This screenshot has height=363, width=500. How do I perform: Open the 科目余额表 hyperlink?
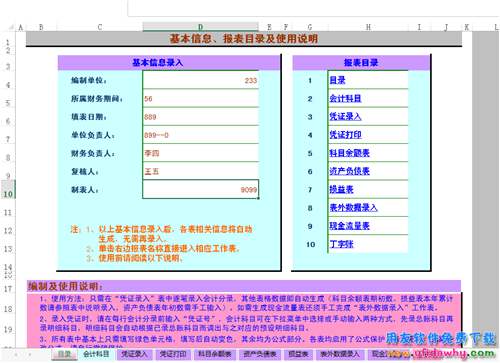click(349, 153)
